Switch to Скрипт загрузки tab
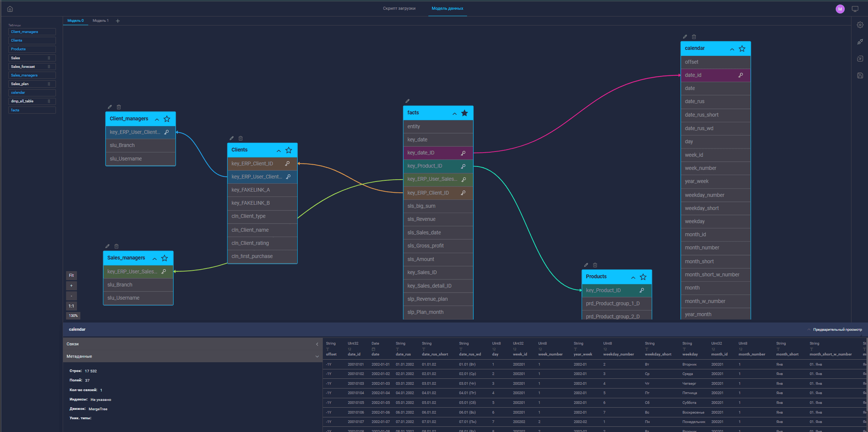This screenshot has width=868, height=432. pyautogui.click(x=399, y=8)
